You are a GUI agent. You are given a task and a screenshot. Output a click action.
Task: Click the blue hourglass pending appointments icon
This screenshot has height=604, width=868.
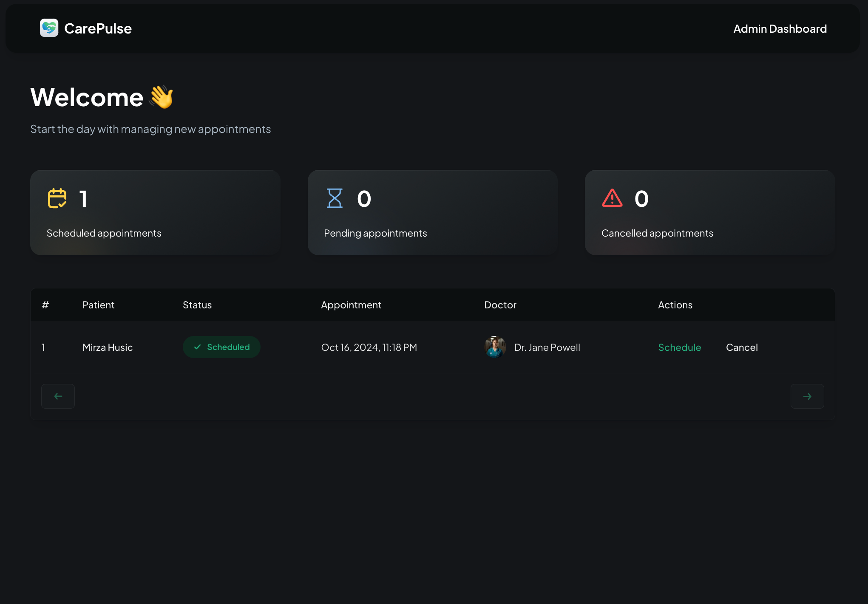(x=335, y=198)
